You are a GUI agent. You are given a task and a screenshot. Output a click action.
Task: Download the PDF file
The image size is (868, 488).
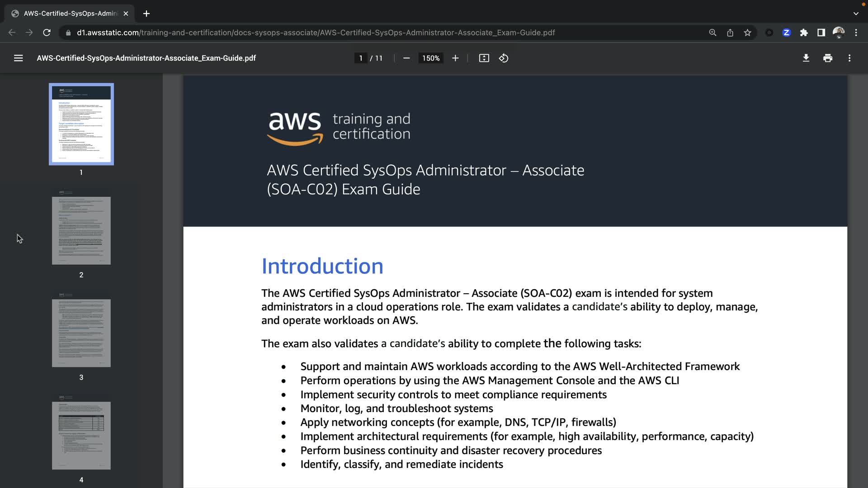coord(806,58)
